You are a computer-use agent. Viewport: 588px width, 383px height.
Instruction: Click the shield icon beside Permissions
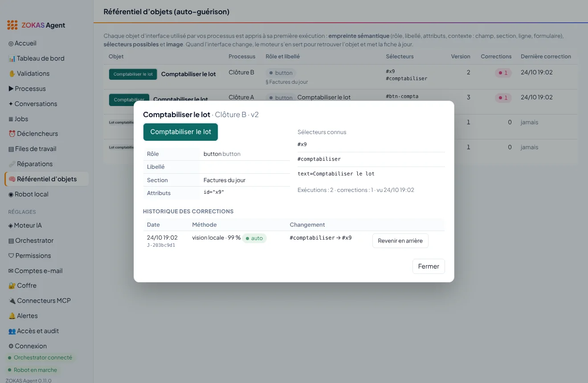click(x=11, y=256)
